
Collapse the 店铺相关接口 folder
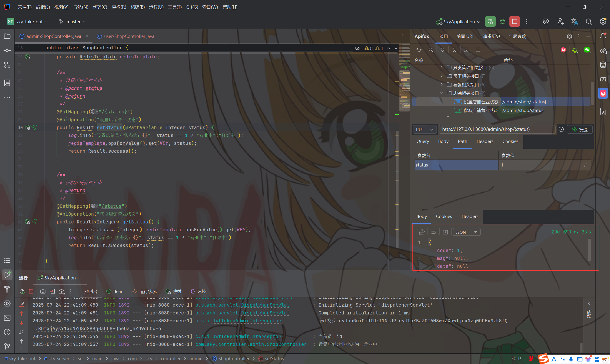[x=442, y=93]
